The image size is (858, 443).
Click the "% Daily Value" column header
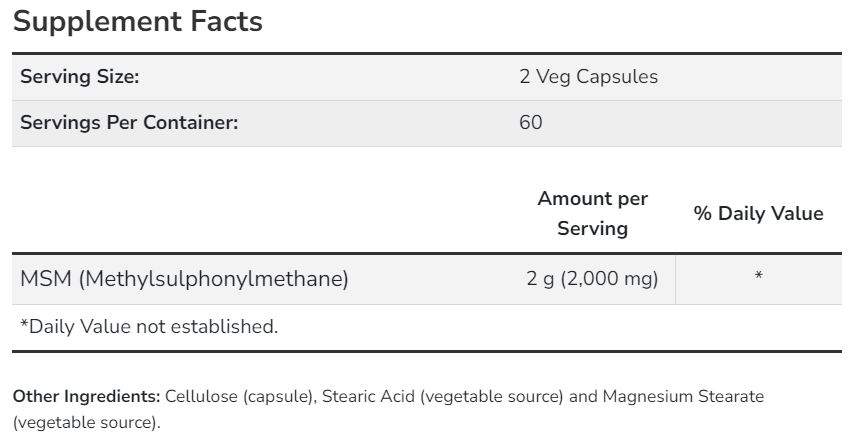758,213
